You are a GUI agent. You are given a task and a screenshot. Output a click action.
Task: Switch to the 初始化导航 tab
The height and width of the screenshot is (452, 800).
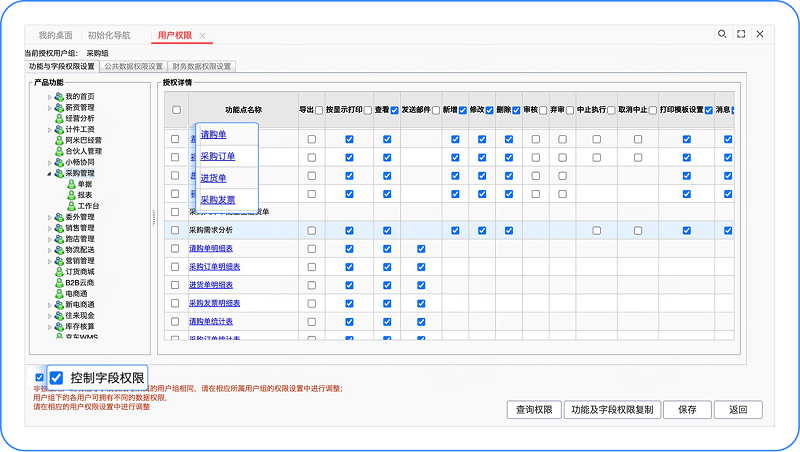point(109,35)
